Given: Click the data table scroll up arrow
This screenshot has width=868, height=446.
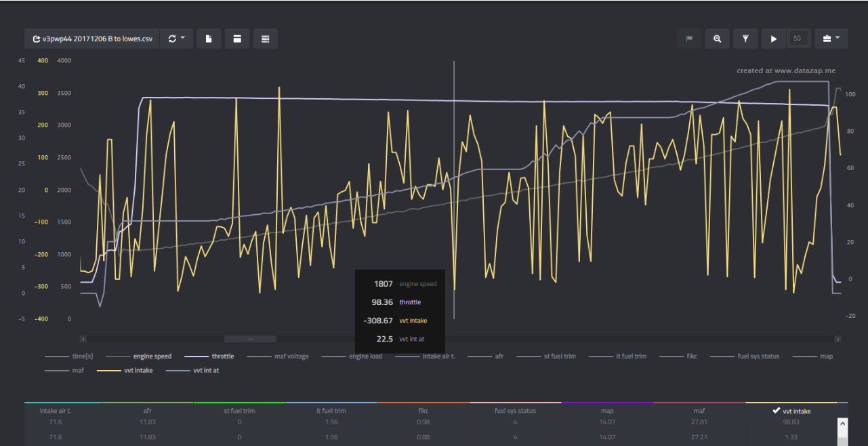Looking at the screenshot, I should coord(842,424).
